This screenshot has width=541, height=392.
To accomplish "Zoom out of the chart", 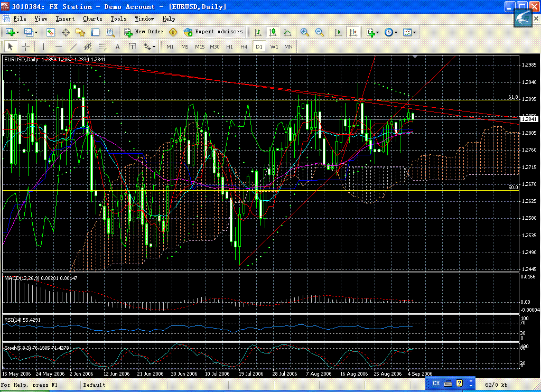I will [x=320, y=32].
